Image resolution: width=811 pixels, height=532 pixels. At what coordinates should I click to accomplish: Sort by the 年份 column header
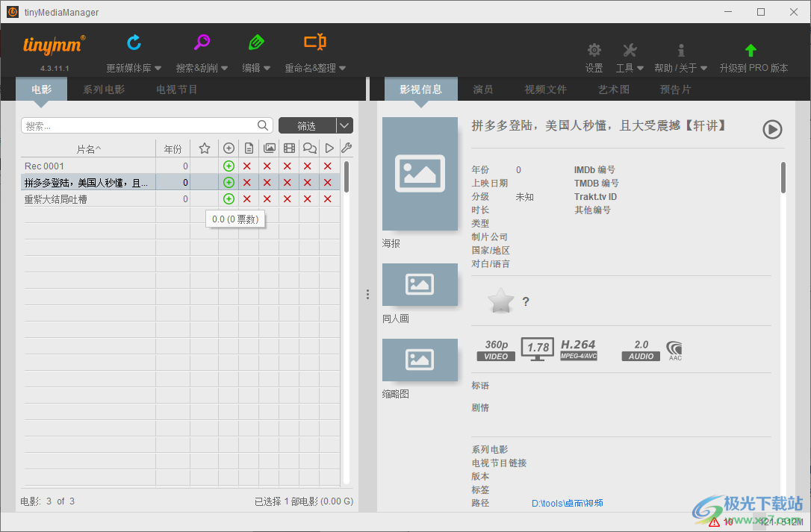coord(173,149)
